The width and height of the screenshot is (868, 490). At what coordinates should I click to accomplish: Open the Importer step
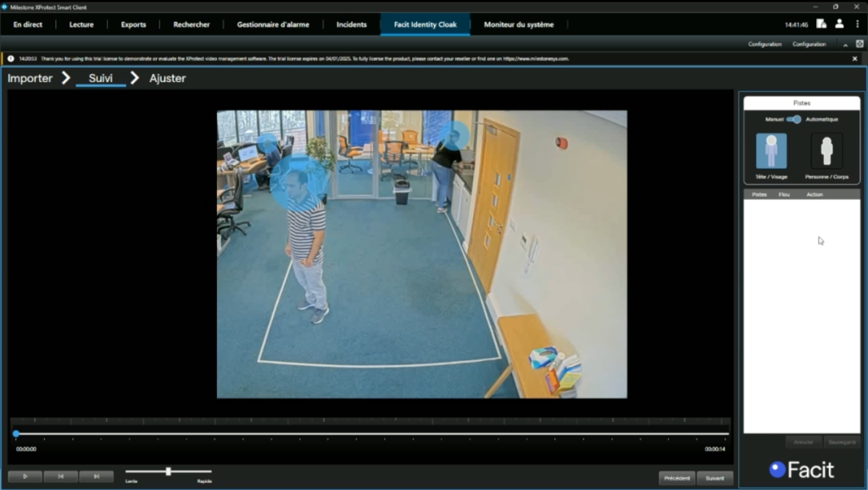(x=31, y=78)
